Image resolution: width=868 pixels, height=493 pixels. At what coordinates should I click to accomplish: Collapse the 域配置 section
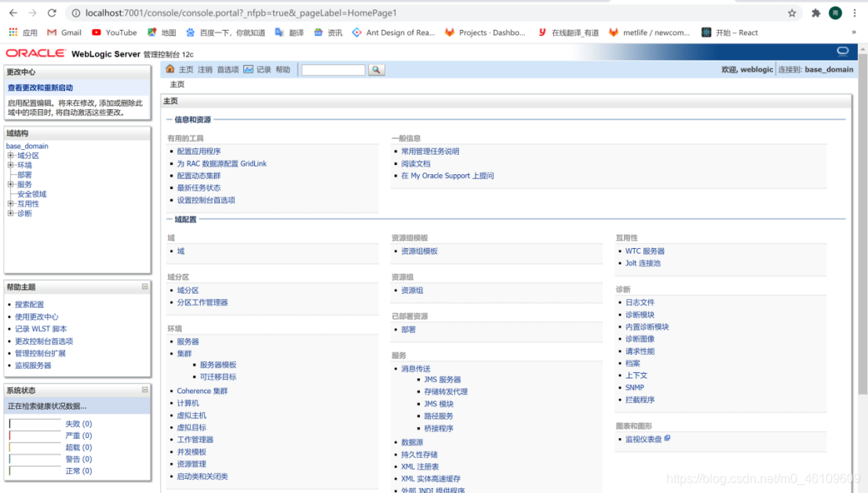tap(170, 219)
